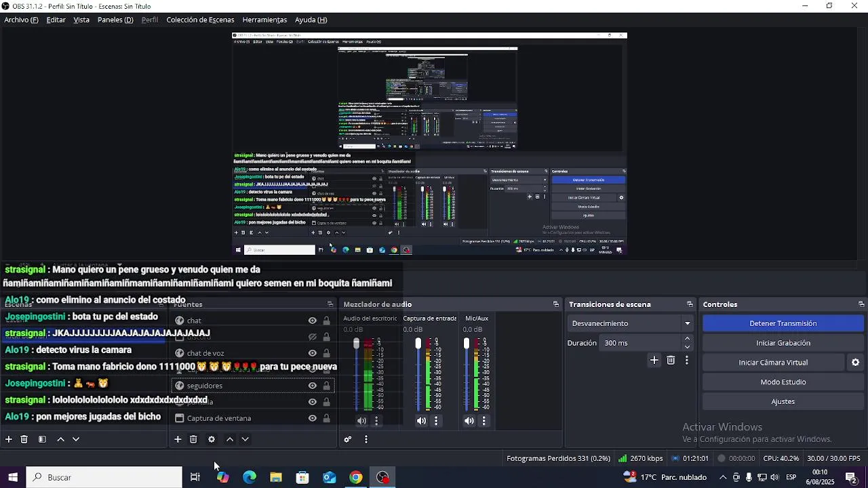
Task: Open Task View on taskbar
Action: pyautogui.click(x=195, y=477)
